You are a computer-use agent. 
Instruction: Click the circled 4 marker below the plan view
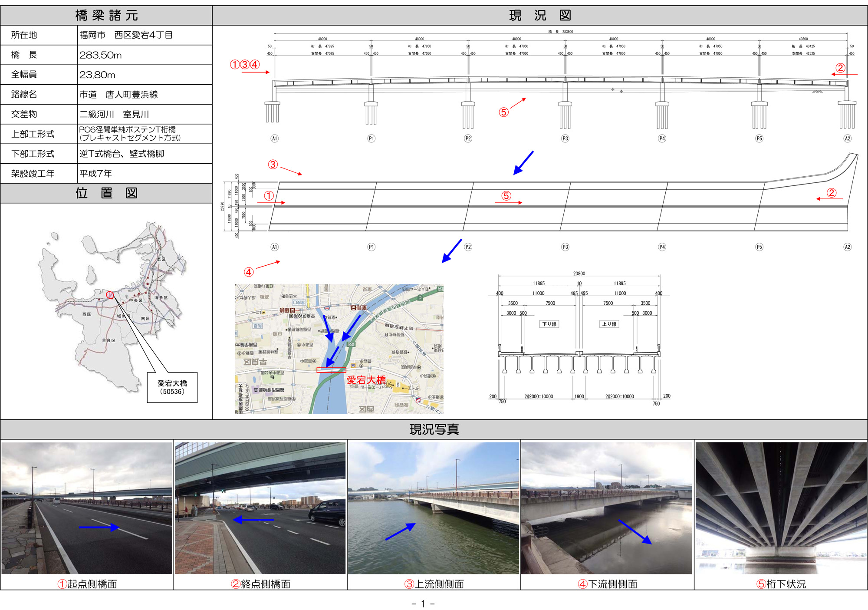(248, 272)
